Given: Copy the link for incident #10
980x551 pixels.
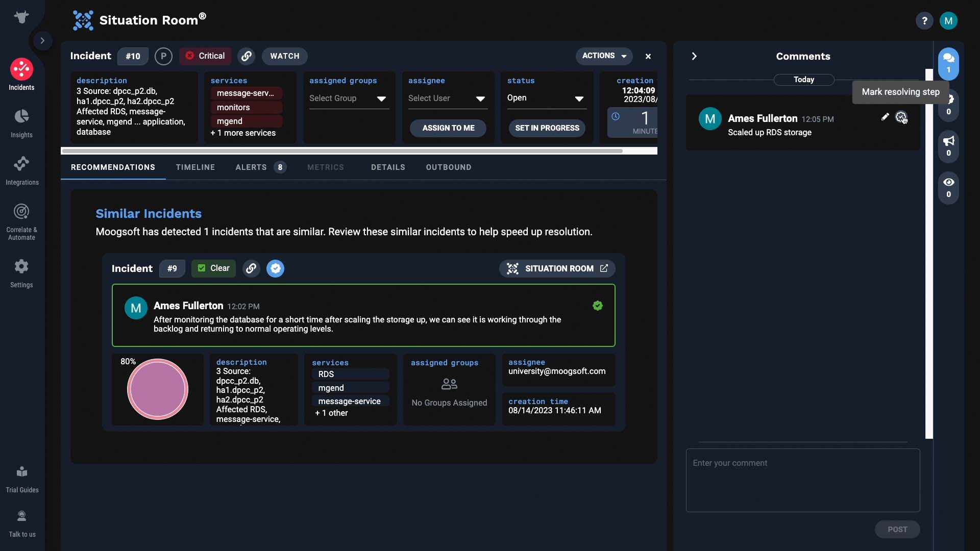Looking at the screenshot, I should click(x=247, y=56).
